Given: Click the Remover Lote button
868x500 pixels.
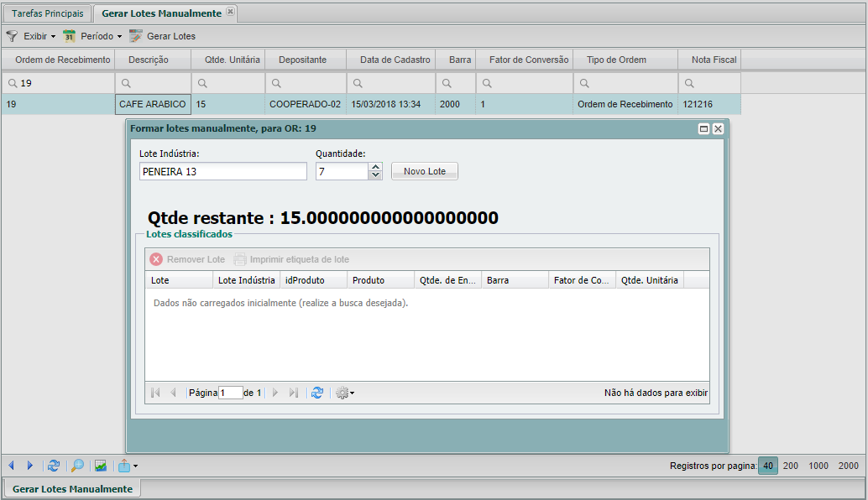Looking at the screenshot, I should click(x=188, y=259).
